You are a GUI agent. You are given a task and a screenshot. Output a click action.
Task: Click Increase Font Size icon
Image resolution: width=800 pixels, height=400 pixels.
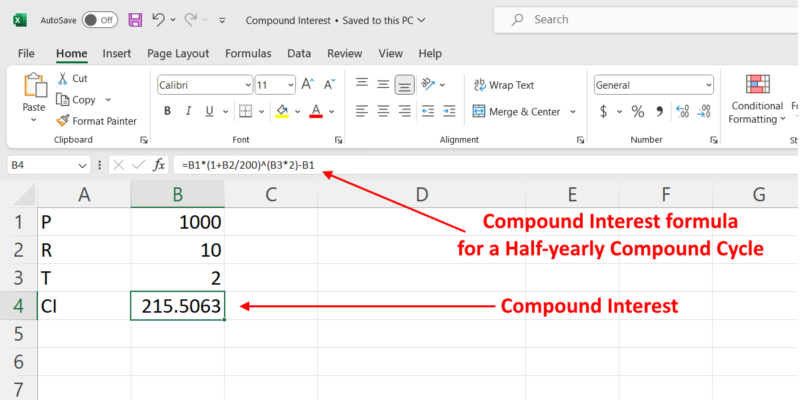coord(307,85)
